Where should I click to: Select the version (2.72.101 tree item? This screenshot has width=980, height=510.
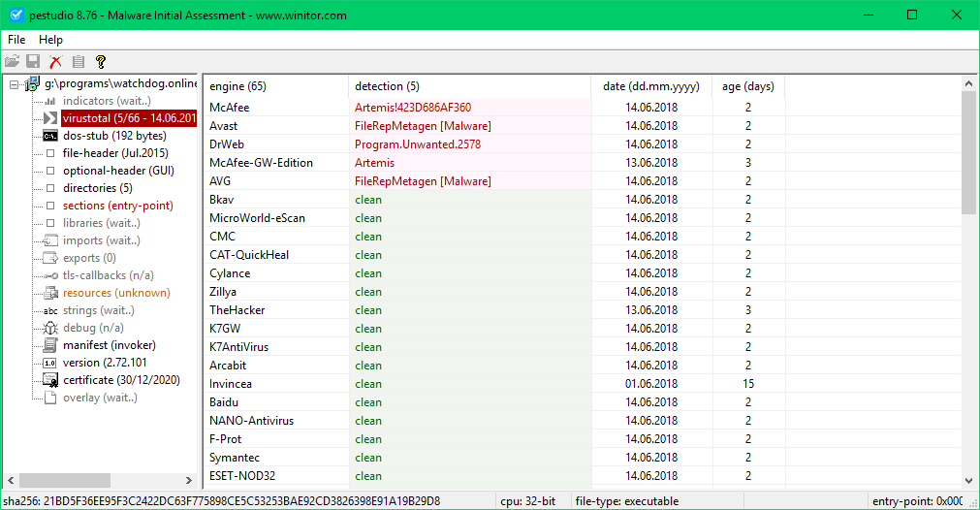click(x=105, y=363)
